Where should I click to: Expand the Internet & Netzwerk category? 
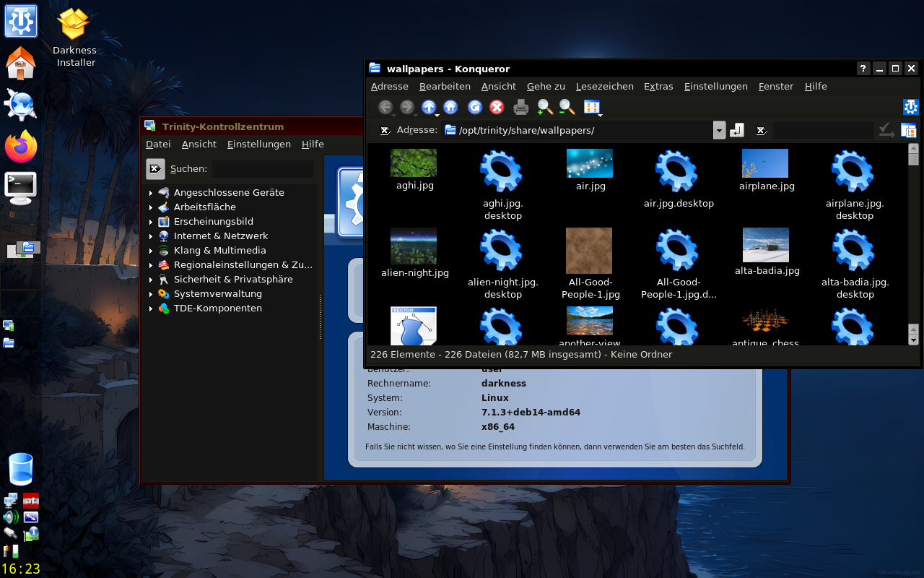click(151, 236)
